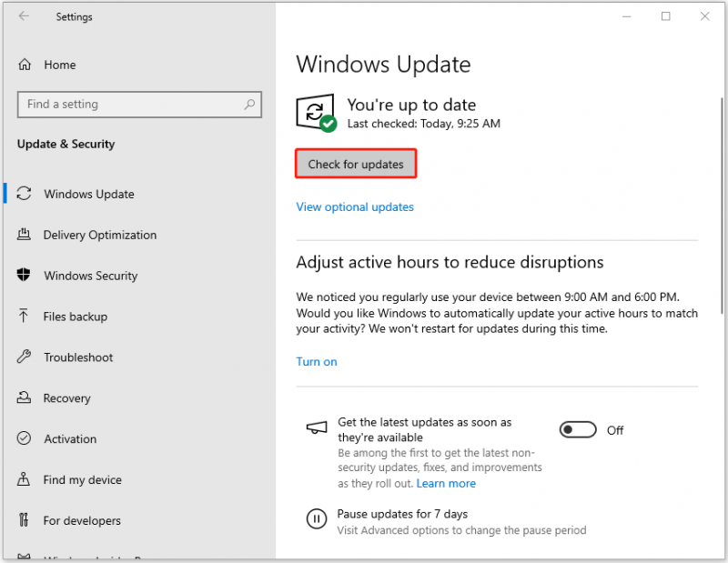The height and width of the screenshot is (563, 728).
Task: Click the 'You're up to date' status text
Action: pyautogui.click(x=411, y=105)
